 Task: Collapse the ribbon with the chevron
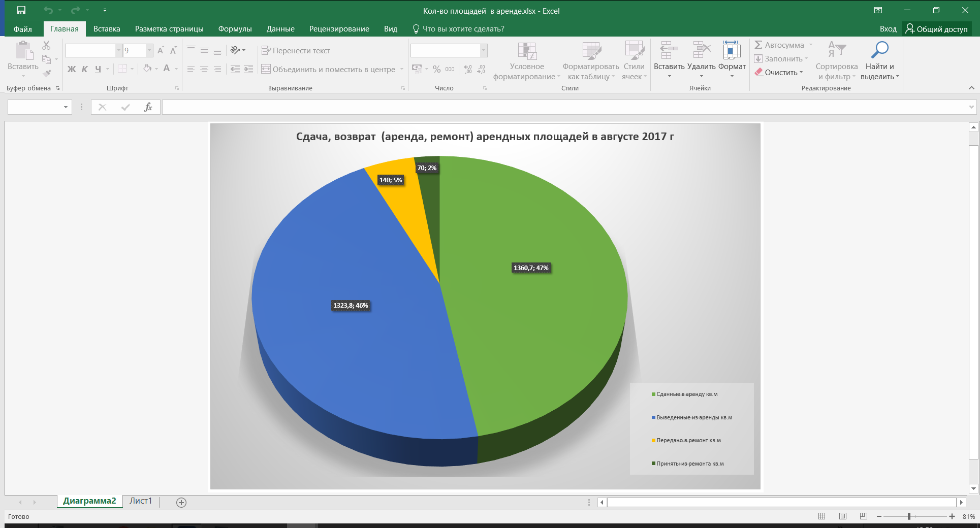971,88
